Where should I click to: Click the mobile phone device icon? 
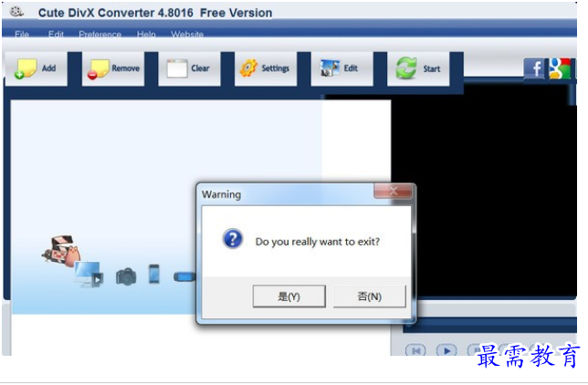(x=154, y=274)
